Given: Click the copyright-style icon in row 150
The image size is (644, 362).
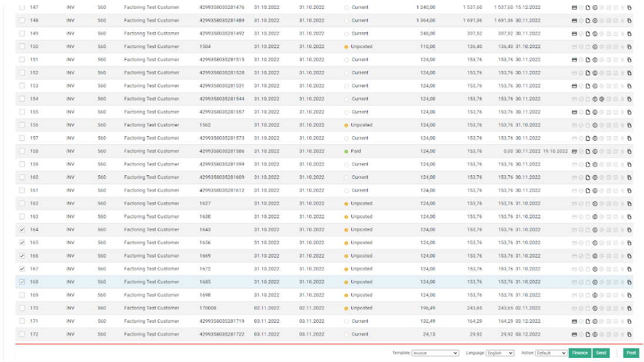Looking at the screenshot, I should tap(595, 47).
